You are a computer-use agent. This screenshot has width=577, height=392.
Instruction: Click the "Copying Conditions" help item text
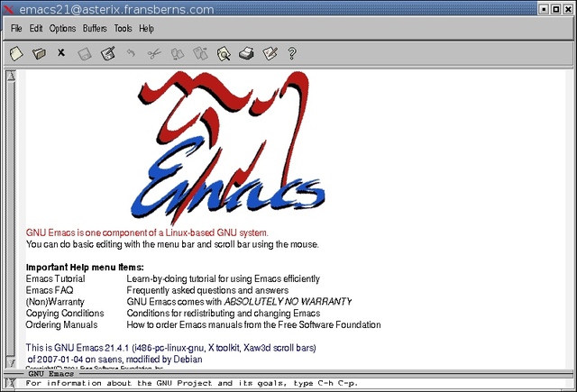[x=65, y=314]
